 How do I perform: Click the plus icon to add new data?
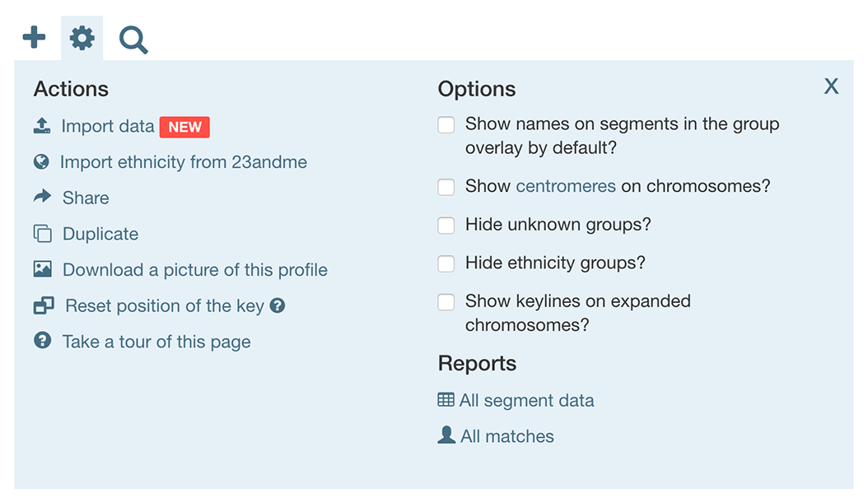pos(33,37)
